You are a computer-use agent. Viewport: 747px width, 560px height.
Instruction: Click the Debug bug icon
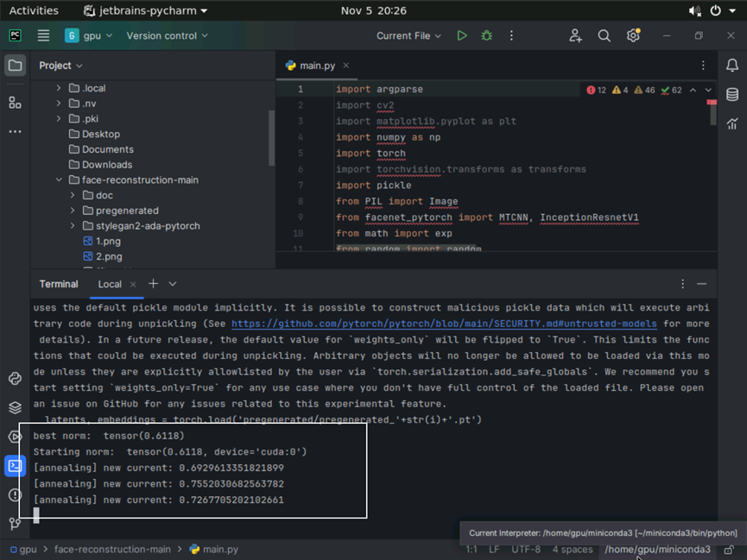point(486,35)
